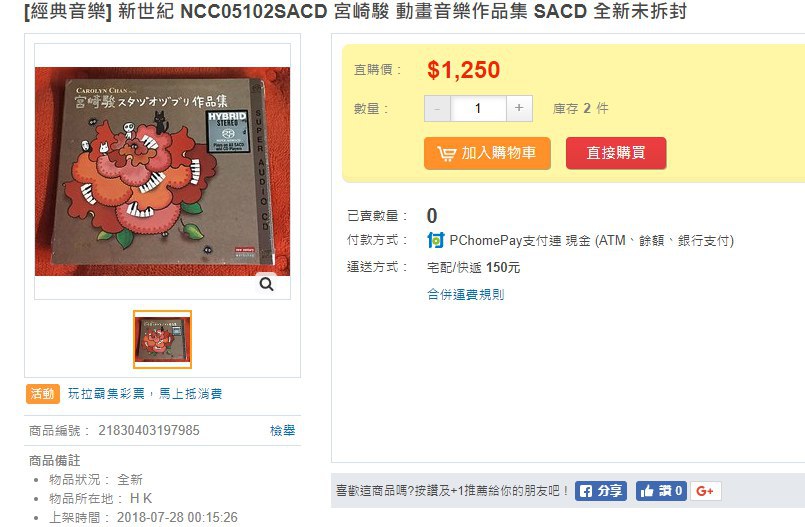The image size is (805, 527).
Task: Click the Google Plus share icon
Action: tap(705, 491)
